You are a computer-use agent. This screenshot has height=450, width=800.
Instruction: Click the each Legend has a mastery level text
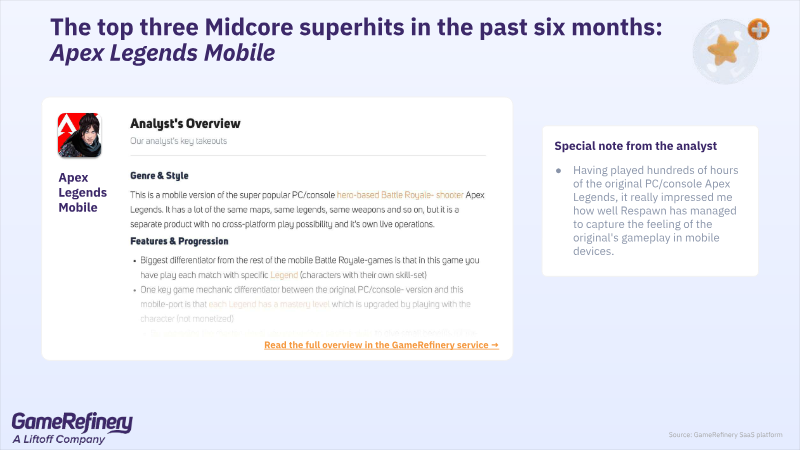click(x=269, y=304)
